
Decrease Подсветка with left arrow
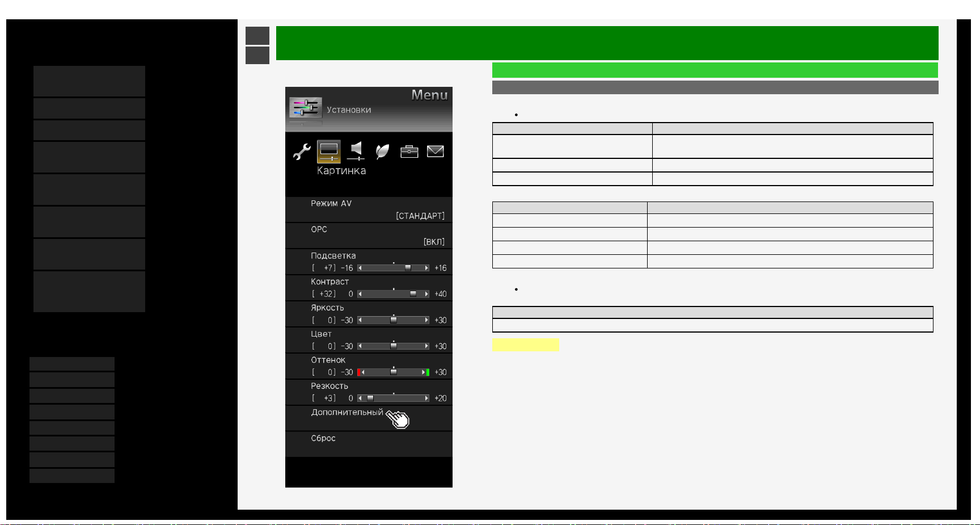[x=360, y=268]
